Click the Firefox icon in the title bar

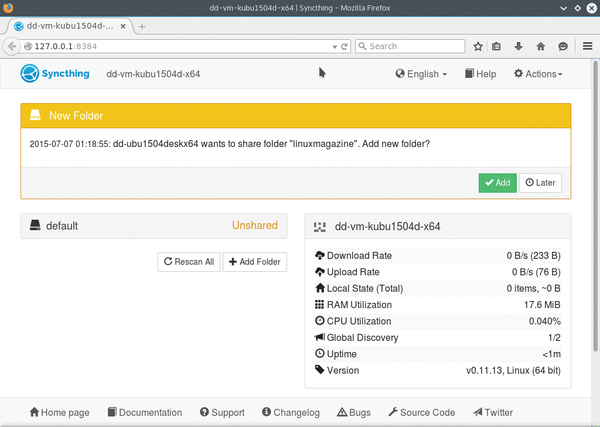tap(8, 8)
